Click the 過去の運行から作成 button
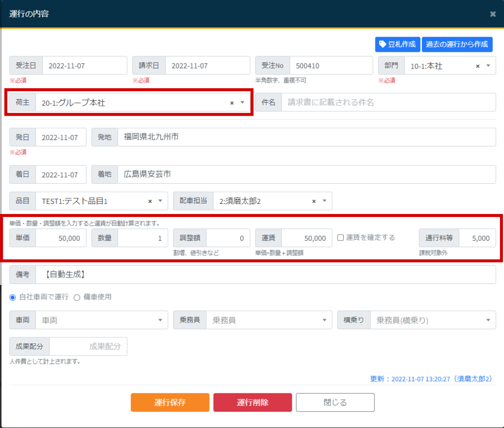This screenshot has height=428, width=504. [x=457, y=44]
